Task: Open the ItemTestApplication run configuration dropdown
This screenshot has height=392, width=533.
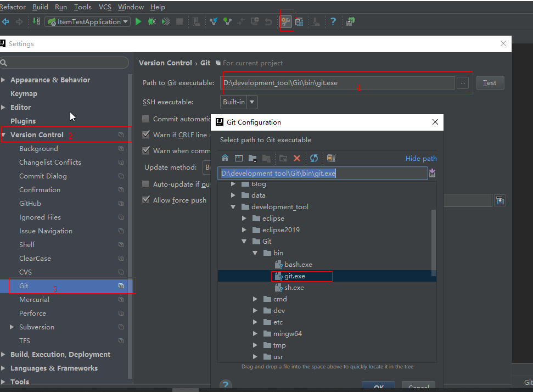Action: (x=88, y=22)
